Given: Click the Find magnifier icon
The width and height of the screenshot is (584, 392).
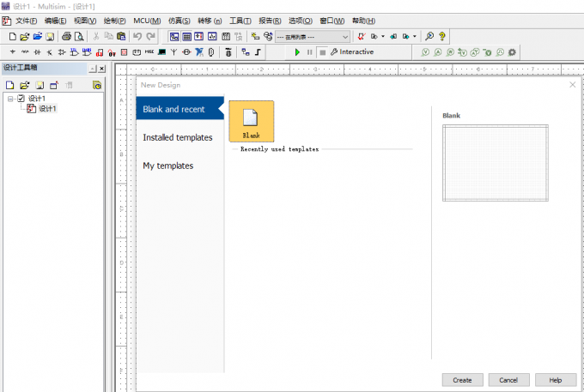Looking at the screenshot, I should tap(429, 36).
